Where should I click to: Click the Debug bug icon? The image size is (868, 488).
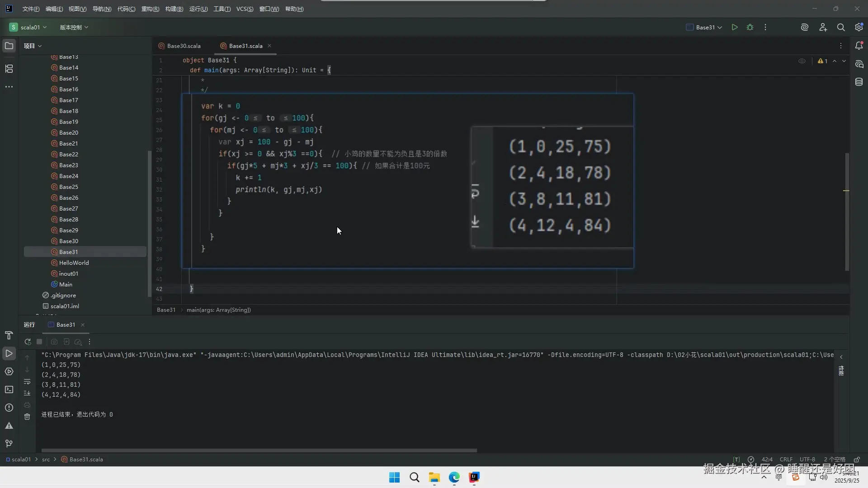(750, 27)
